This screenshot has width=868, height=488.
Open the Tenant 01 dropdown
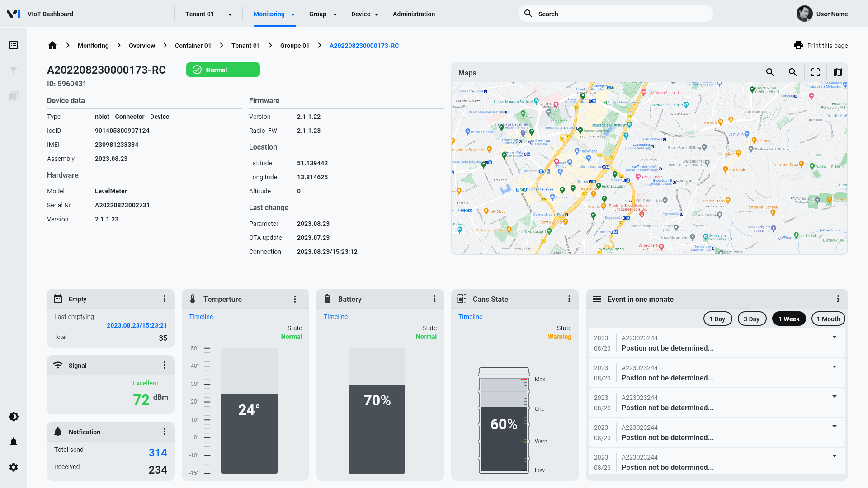pyautogui.click(x=208, y=14)
